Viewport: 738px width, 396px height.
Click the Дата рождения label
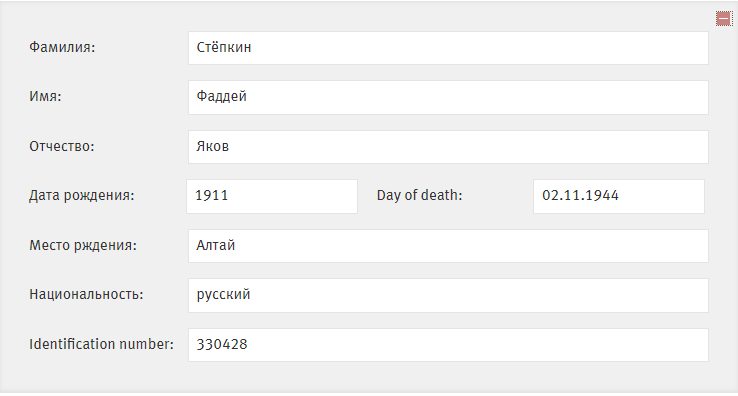click(81, 195)
